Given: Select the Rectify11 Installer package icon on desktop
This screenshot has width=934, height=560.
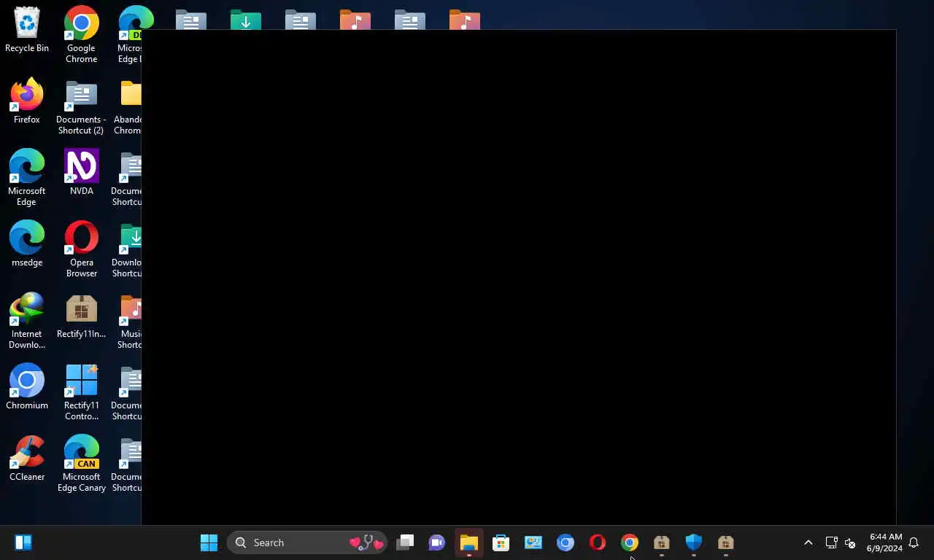Looking at the screenshot, I should point(82,316).
